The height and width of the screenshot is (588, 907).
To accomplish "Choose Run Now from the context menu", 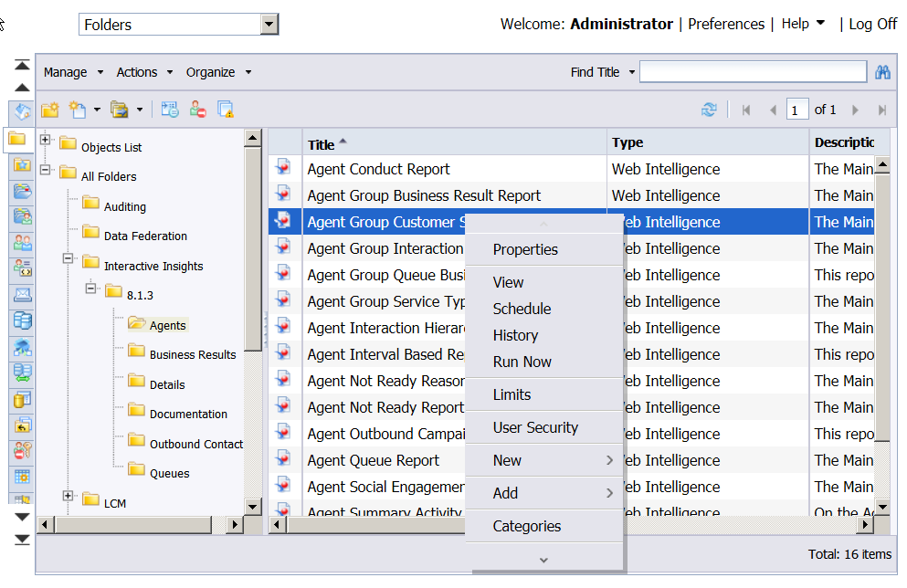I will (x=543, y=362).
